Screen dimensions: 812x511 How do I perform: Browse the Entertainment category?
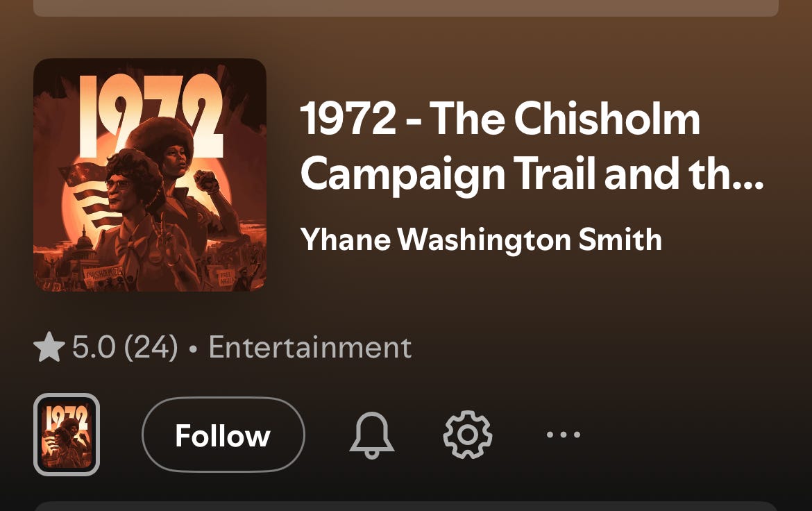tap(310, 347)
